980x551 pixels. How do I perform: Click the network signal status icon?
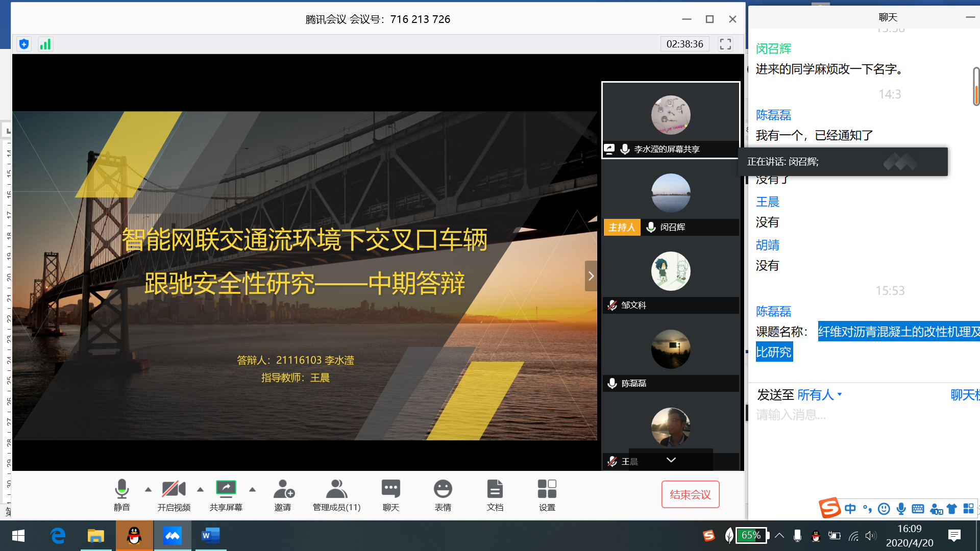tap(45, 44)
